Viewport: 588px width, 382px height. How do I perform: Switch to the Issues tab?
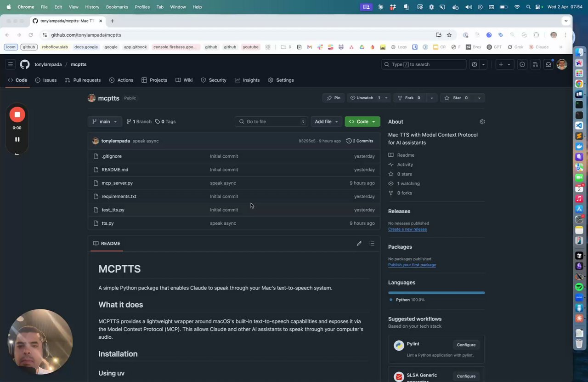tap(46, 80)
